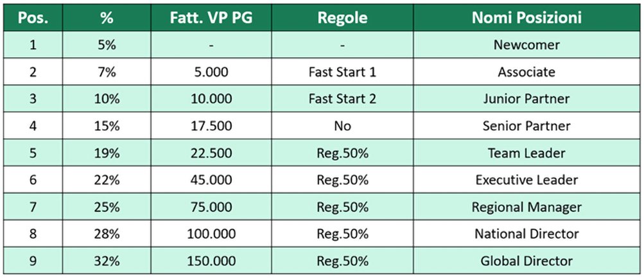The width and height of the screenshot is (644, 278).
Task: Click the "Pos." column header
Action: 33,18
